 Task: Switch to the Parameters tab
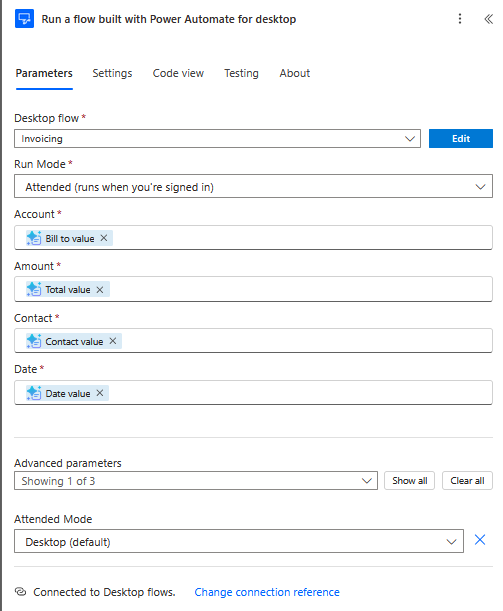44,73
